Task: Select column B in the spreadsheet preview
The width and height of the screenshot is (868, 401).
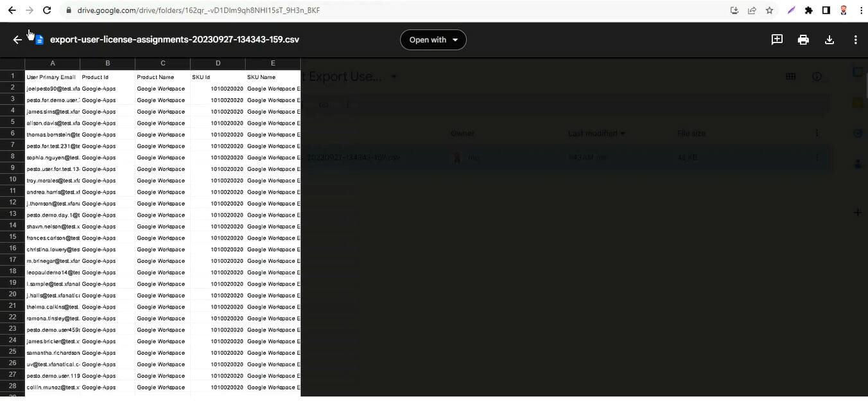Action: [x=107, y=64]
